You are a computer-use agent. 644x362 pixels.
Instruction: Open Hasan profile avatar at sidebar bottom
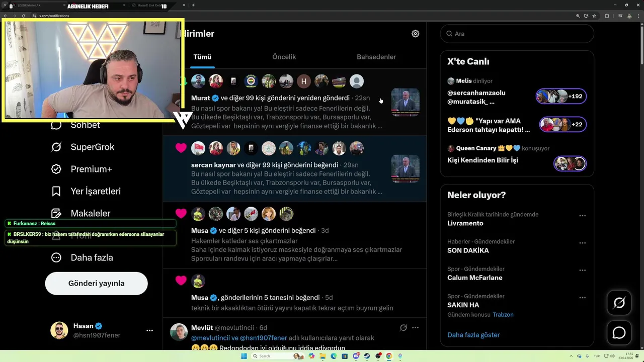click(59, 330)
